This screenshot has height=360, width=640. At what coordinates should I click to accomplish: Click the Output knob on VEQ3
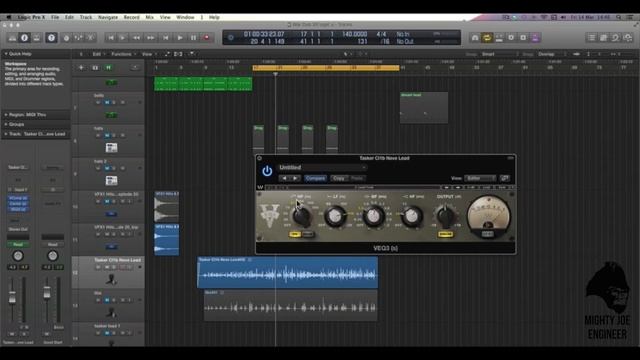coord(446,215)
